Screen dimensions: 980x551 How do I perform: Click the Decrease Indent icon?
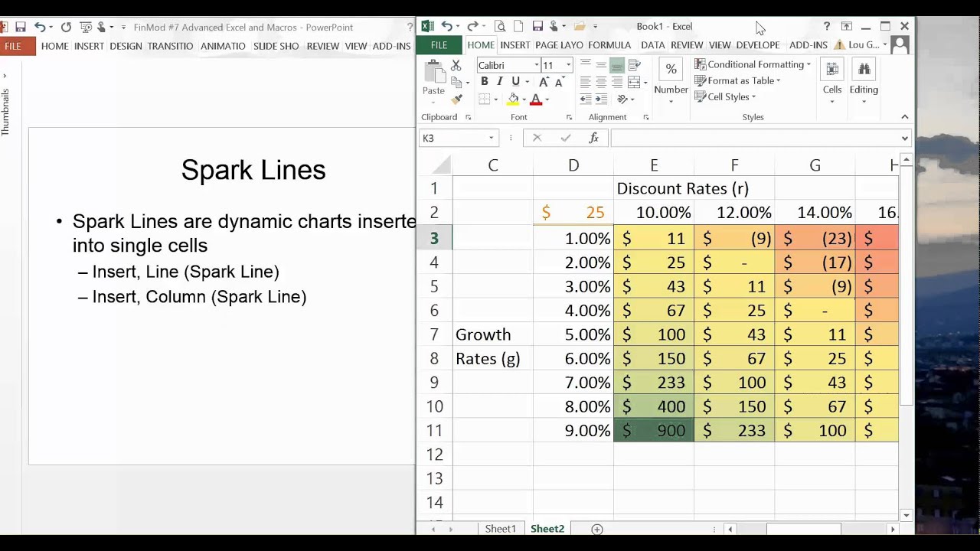586,99
